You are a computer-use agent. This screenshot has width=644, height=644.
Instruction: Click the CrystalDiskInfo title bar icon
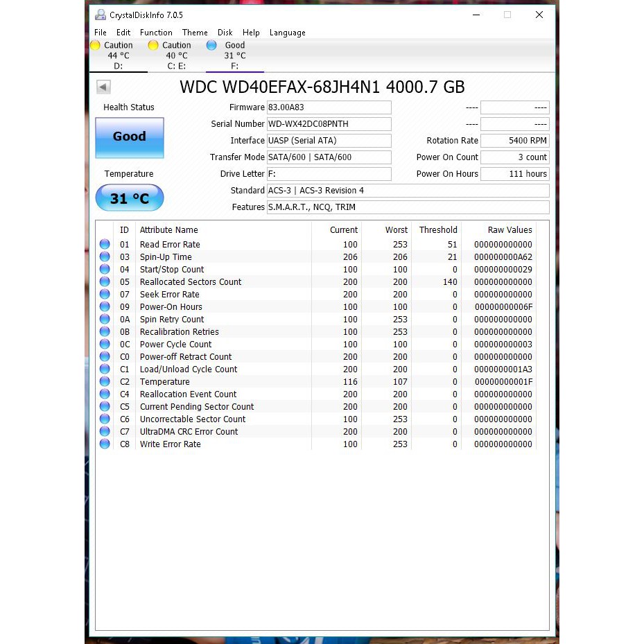point(99,15)
